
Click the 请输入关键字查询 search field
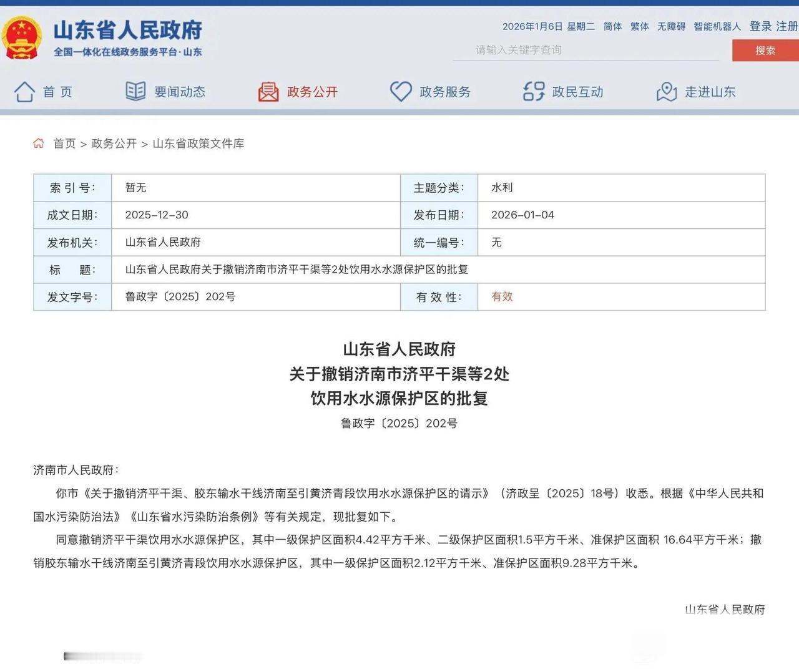coord(586,50)
